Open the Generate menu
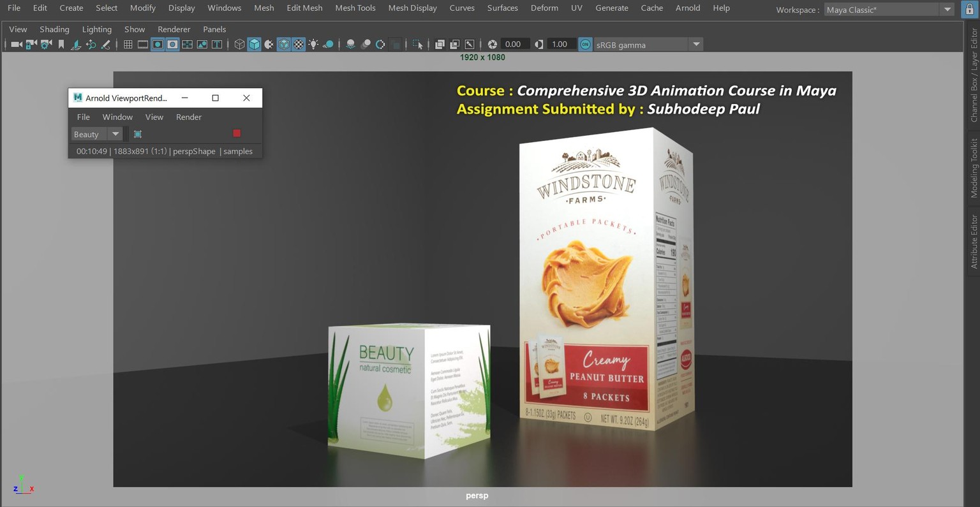 (612, 8)
